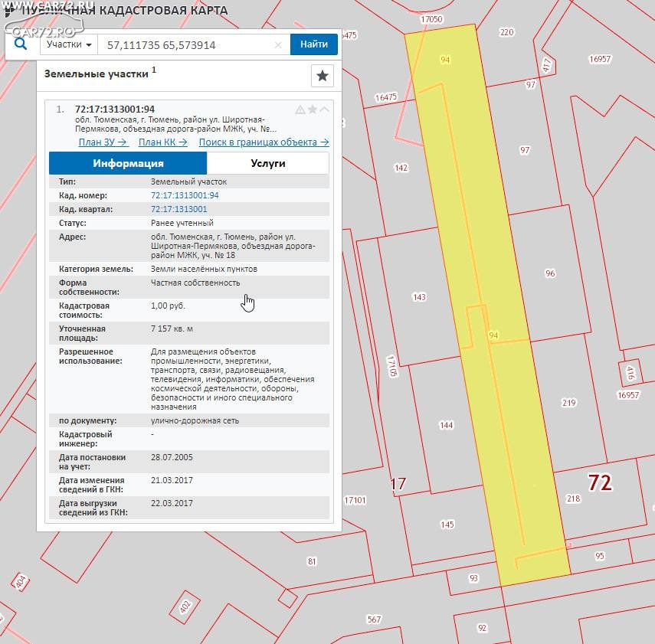
Task: Click the Земельные участки heading
Action: 96,74
